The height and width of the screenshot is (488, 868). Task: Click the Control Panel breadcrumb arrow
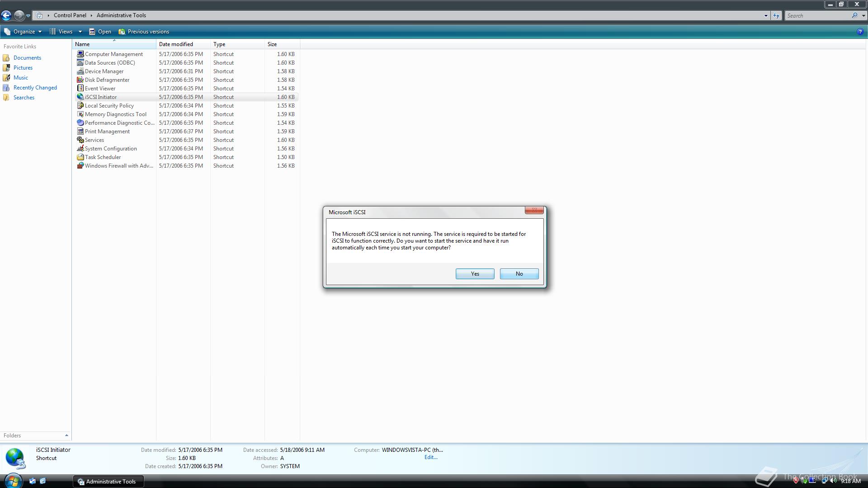91,15
